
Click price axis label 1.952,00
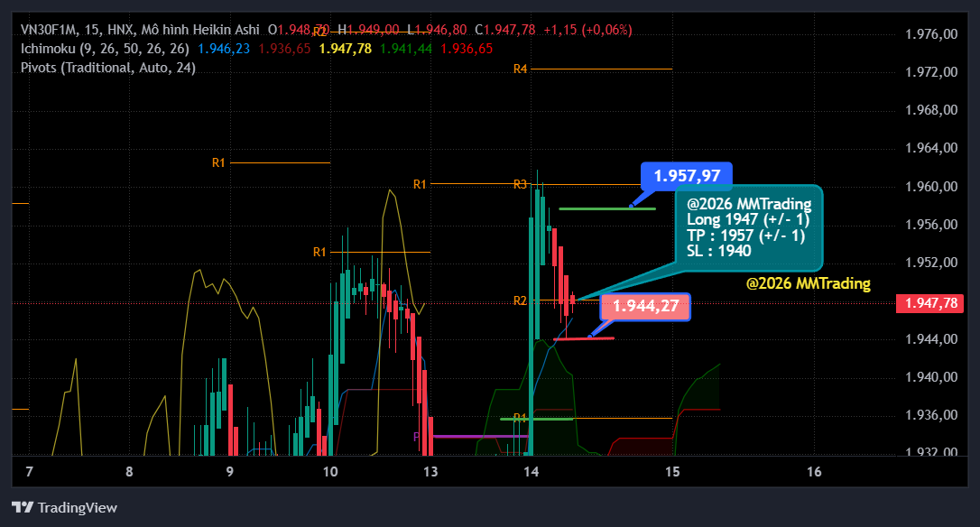(x=931, y=263)
